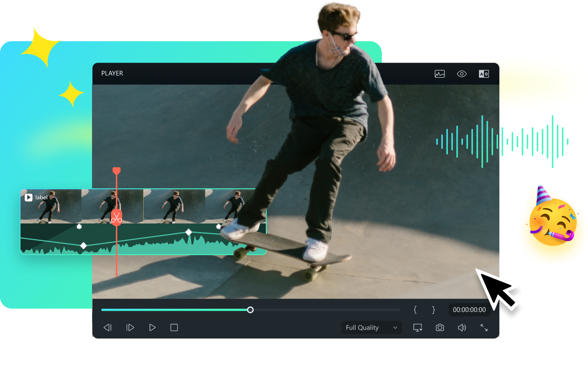
Task: Select the diamond keyframe left of the playhead
Action: 84,246
